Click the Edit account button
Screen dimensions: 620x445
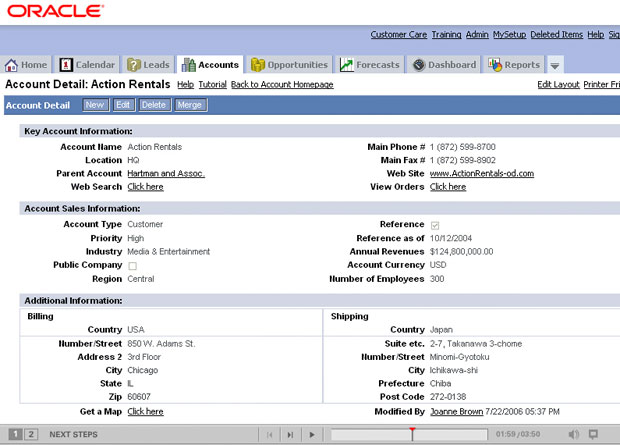coord(123,105)
